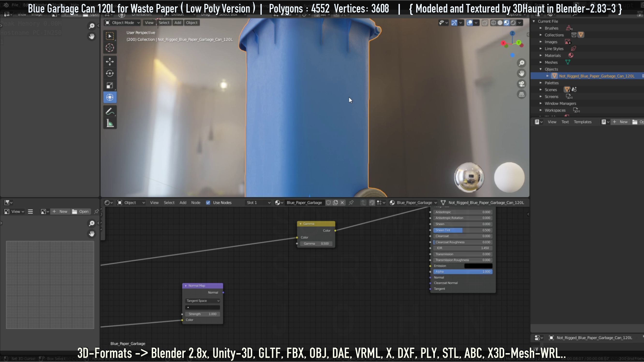
Task: Click Open button in image editor
Action: pos(81,212)
